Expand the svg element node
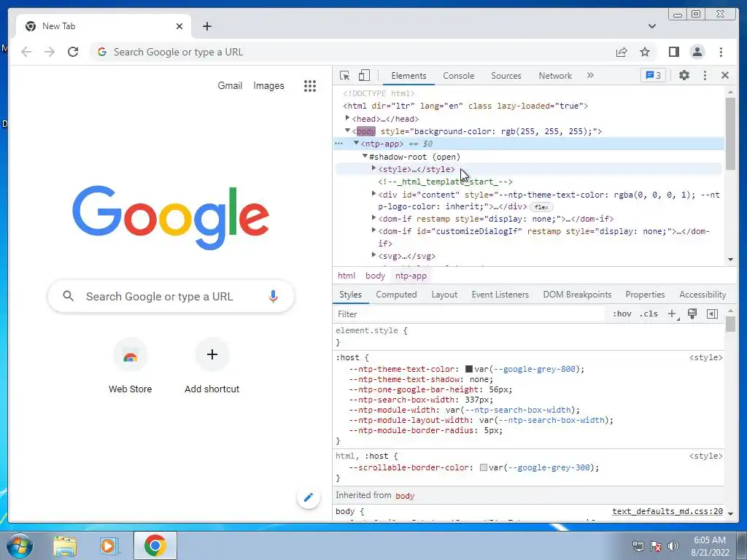The height and width of the screenshot is (560, 747). coord(373,254)
